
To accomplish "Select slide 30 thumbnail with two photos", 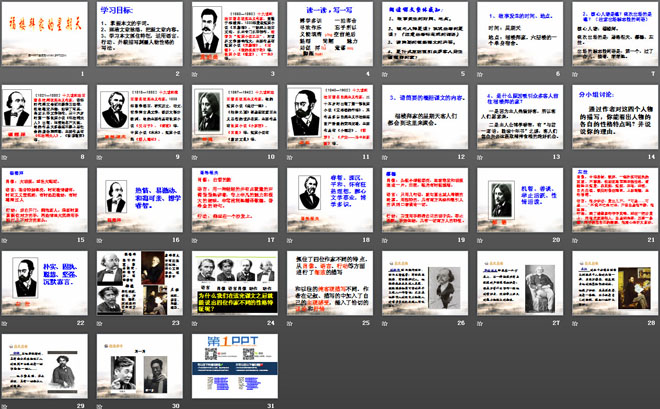I will 140,367.
